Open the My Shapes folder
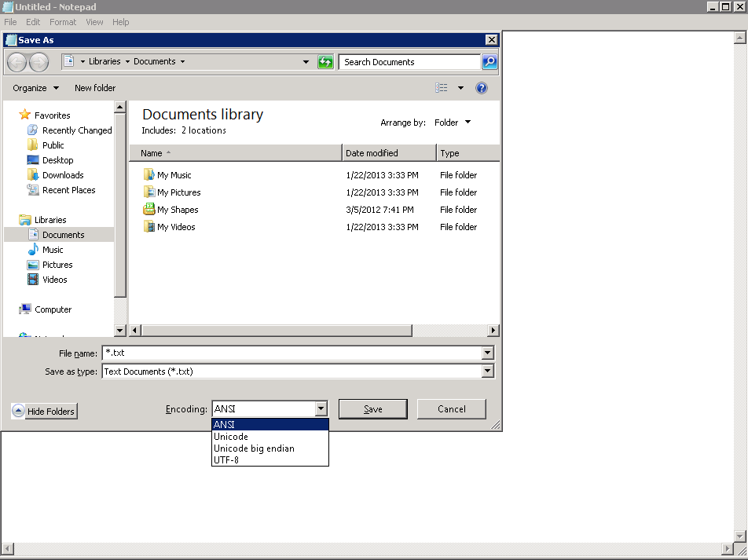748x560 pixels. [178, 210]
